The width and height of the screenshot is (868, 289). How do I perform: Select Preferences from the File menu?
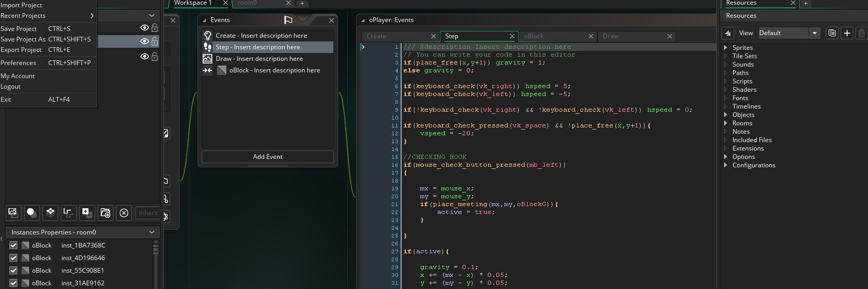click(18, 62)
